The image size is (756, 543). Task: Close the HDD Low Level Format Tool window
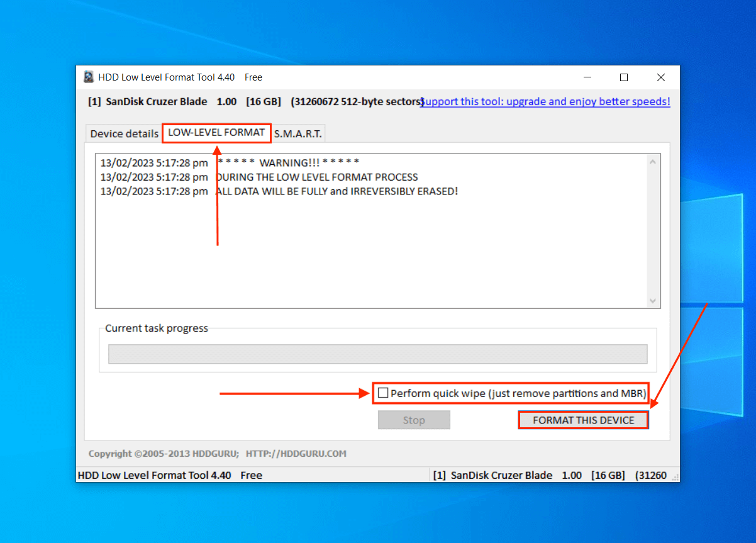[x=661, y=77]
